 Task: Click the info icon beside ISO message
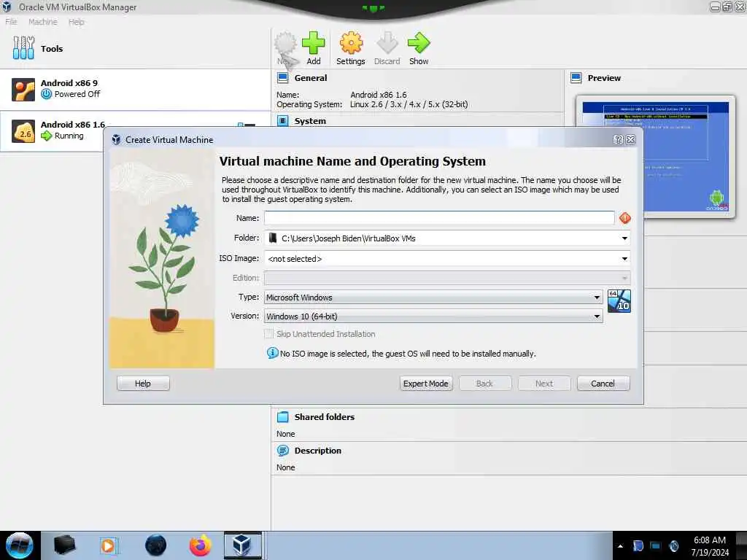[272, 353]
